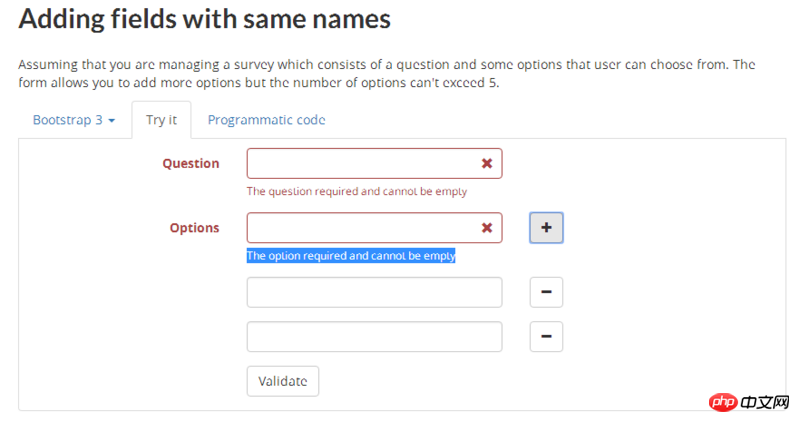This screenshot has height=422, width=800.
Task: Focus the first Options input field
Action: point(360,228)
